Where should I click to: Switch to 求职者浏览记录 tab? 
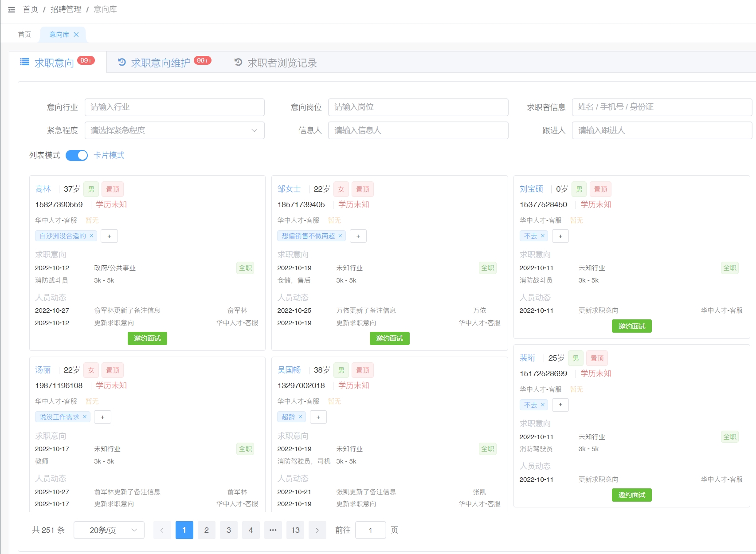click(x=282, y=63)
